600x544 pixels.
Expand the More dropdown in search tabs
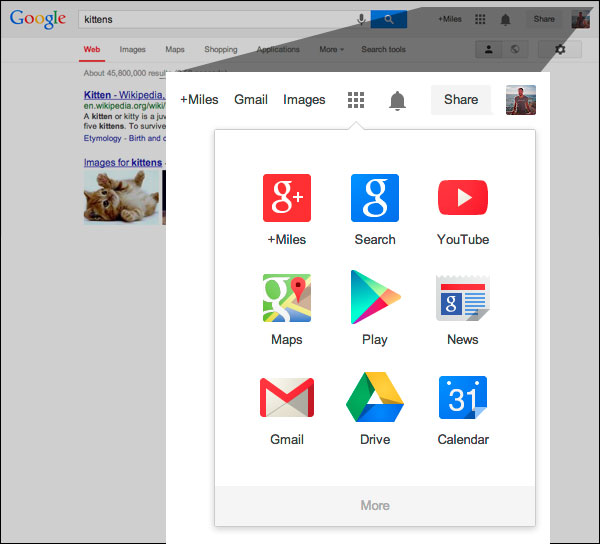331,49
